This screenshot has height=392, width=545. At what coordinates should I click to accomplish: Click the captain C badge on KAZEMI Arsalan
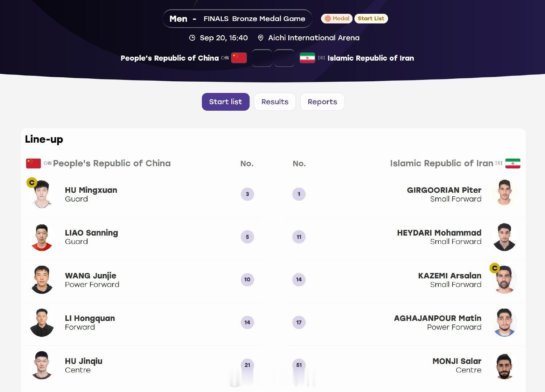pyautogui.click(x=495, y=268)
